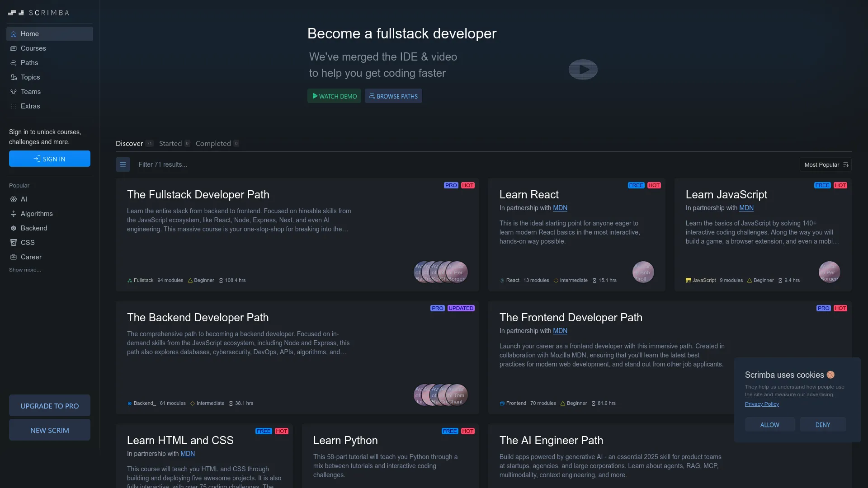Click the 94 modules text on Fullstack card

point(170,281)
